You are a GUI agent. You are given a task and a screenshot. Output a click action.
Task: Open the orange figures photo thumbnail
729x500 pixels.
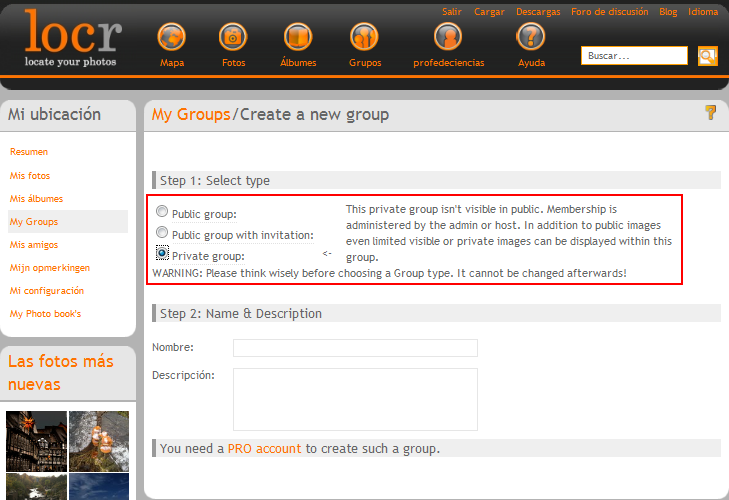[99, 441]
